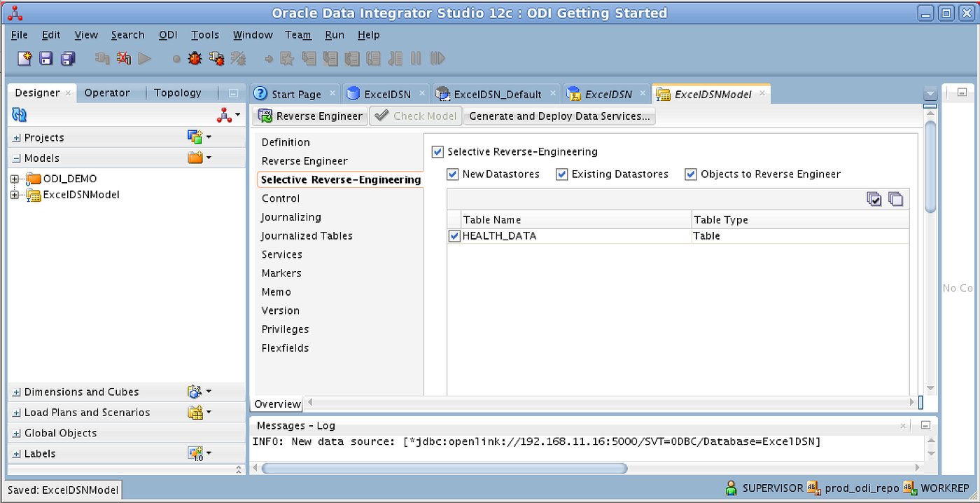
Task: Disable the HEALTH_DATA table checkbox
Action: point(454,236)
